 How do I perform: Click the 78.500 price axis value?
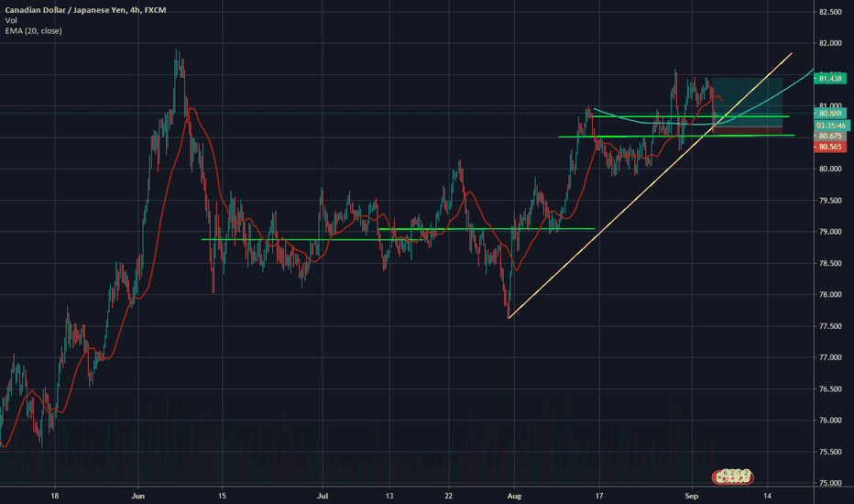tap(830, 263)
